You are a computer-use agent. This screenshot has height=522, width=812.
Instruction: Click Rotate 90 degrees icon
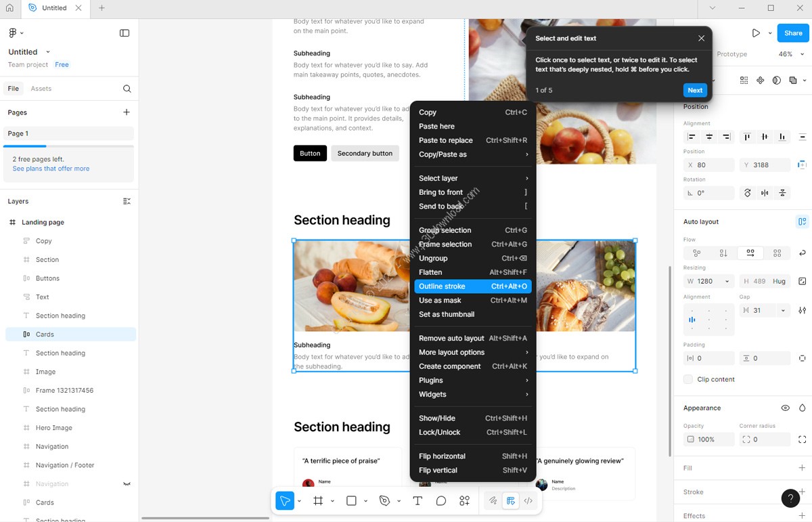click(x=748, y=193)
